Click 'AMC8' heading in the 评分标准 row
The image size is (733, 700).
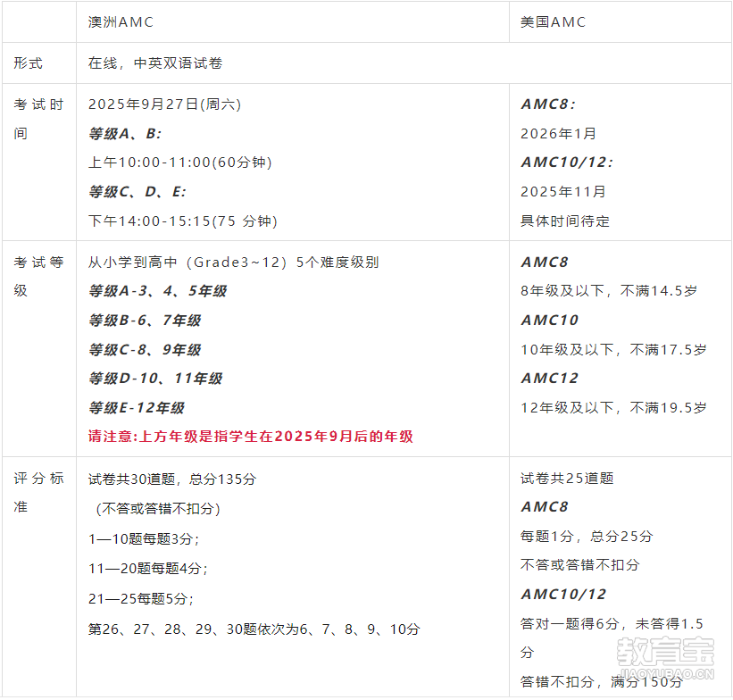click(x=545, y=507)
